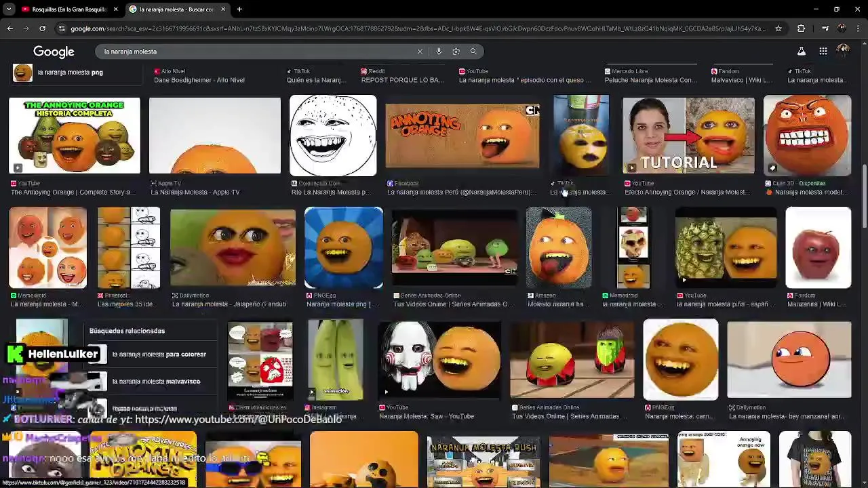The image size is (868, 488).
Task: Open site information icon in address bar
Action: pos(62,28)
